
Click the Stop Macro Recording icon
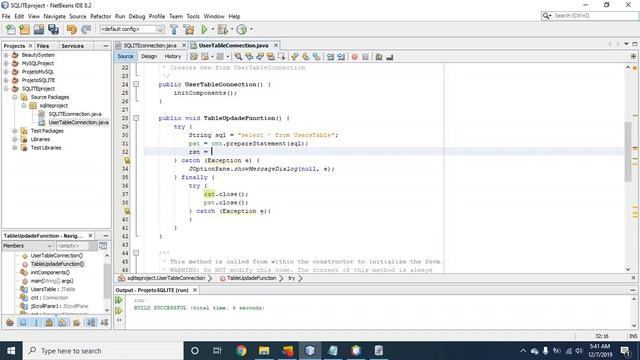[x=365, y=57]
